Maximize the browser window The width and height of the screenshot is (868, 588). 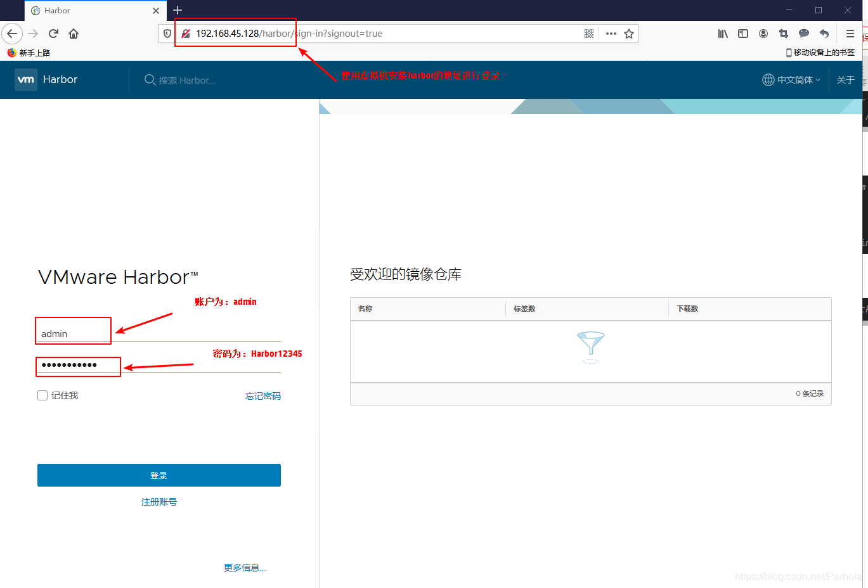pyautogui.click(x=819, y=10)
